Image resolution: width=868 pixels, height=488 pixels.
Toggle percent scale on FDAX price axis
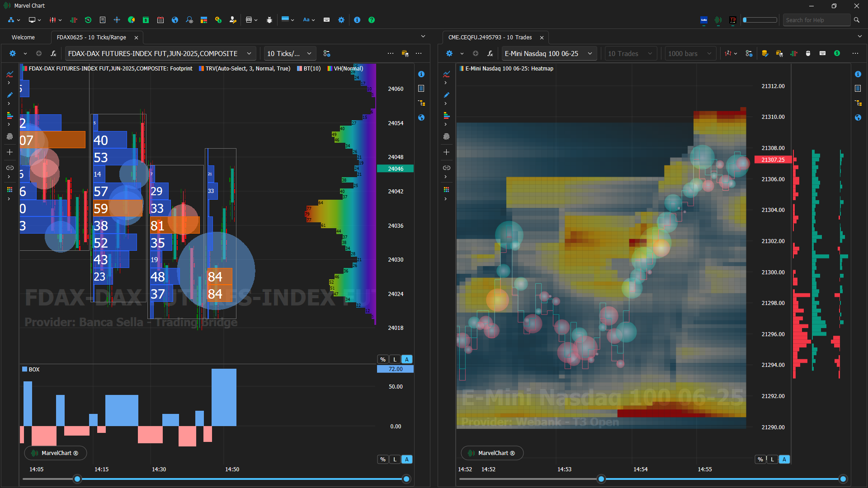[383, 360]
